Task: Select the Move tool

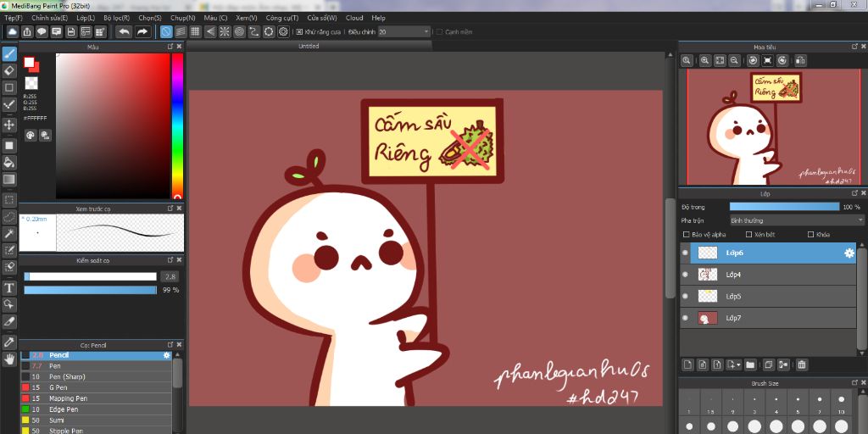Action: 9,125
